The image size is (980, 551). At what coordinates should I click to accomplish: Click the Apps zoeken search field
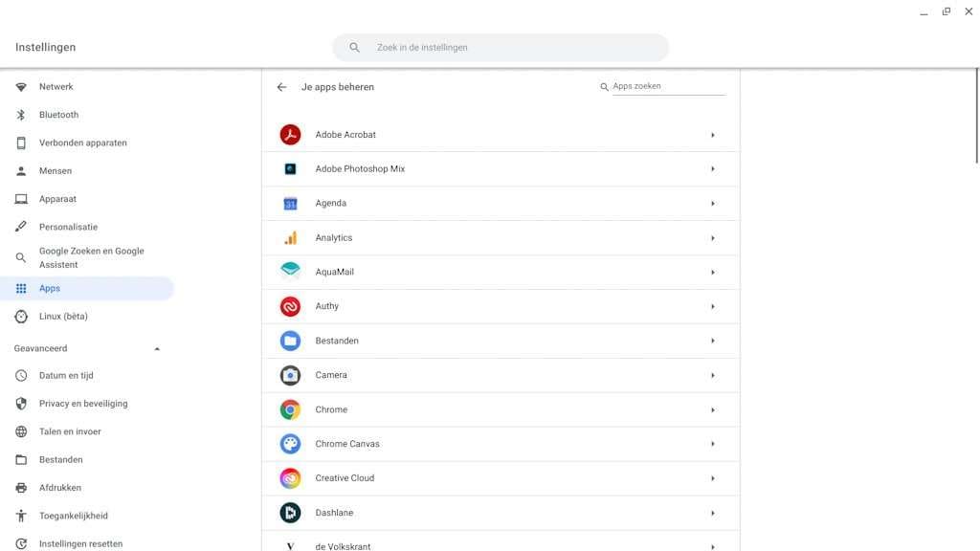coord(667,86)
